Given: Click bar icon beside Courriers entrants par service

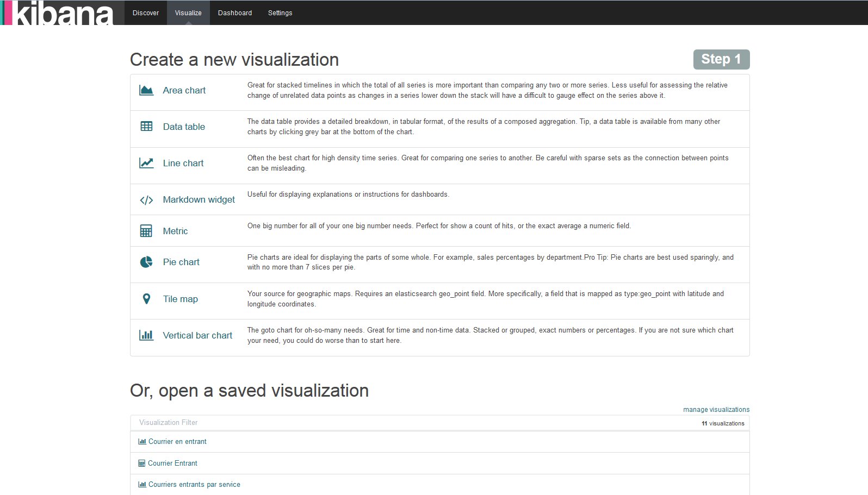Looking at the screenshot, I should coord(142,485).
